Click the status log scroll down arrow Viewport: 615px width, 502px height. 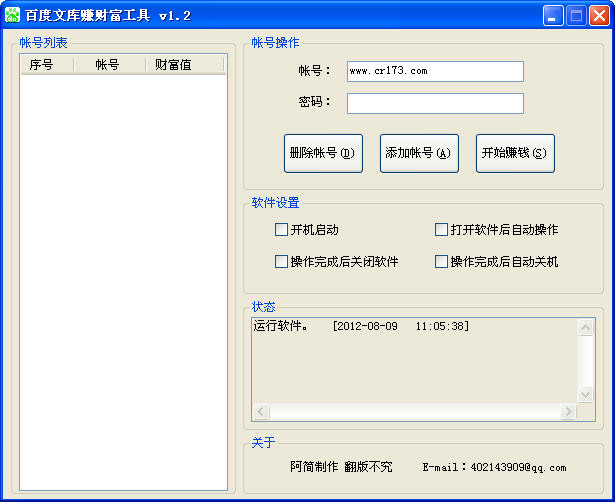586,394
